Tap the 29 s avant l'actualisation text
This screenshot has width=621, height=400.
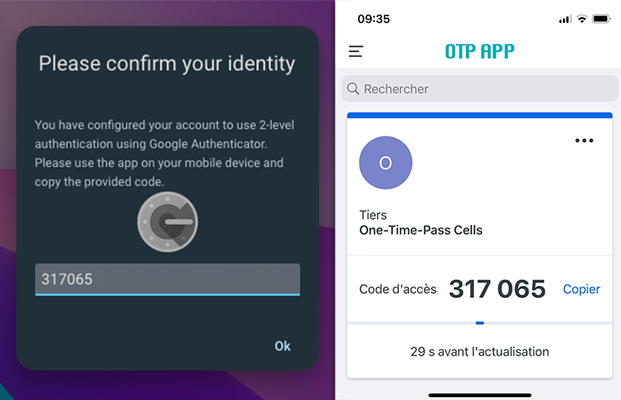(x=480, y=351)
